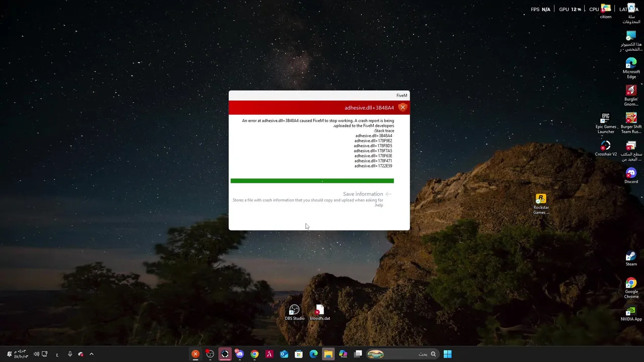This screenshot has height=362, width=644.
Task: Open the NVIDIA App desktop icon
Action: (631, 313)
